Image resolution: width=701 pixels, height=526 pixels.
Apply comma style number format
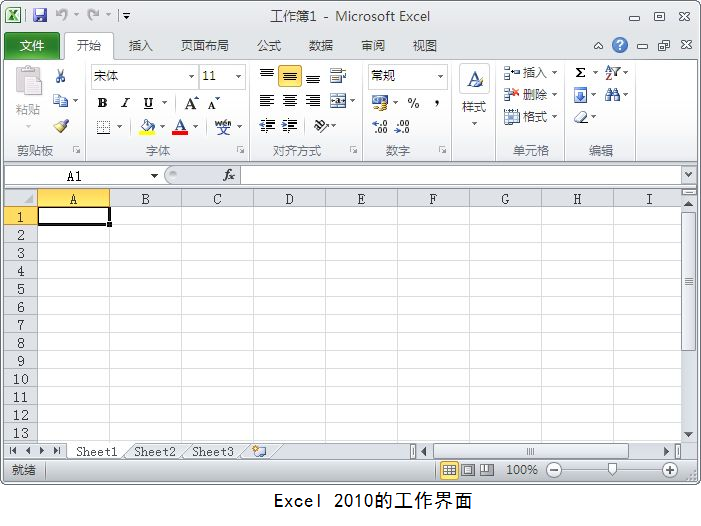(x=437, y=103)
